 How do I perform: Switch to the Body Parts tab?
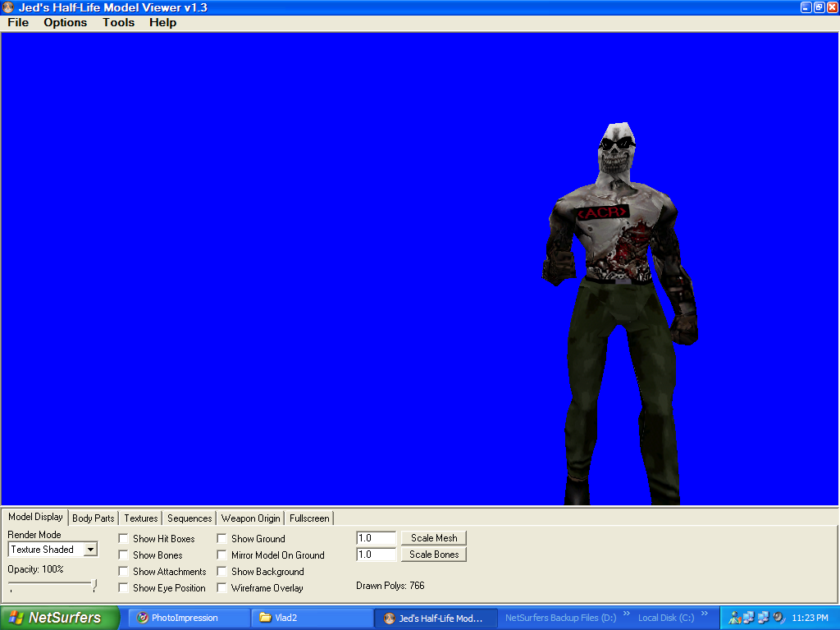point(94,518)
